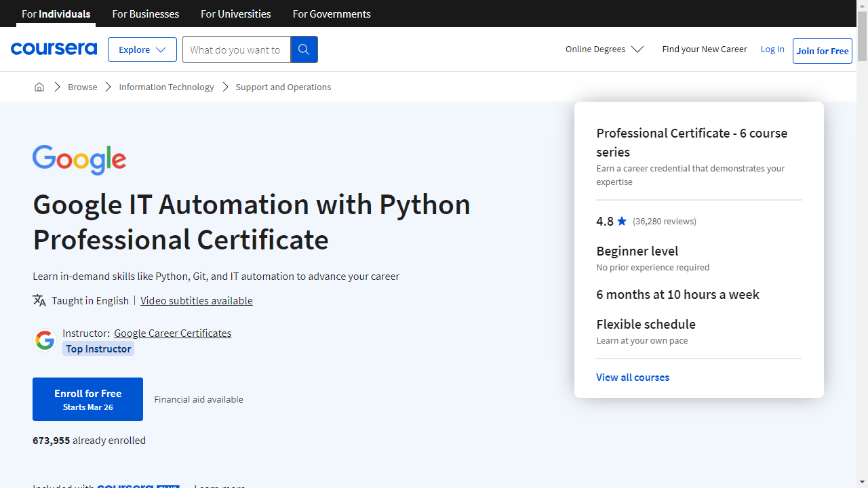
Task: Click the Coursera logo
Action: point(54,49)
